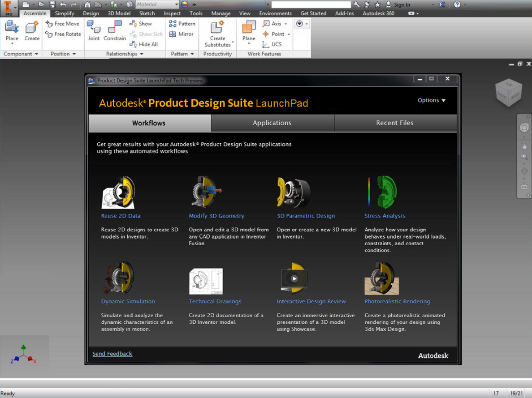Click the UCS work feature
The width and height of the screenshot is (532, 398).
[x=272, y=44]
